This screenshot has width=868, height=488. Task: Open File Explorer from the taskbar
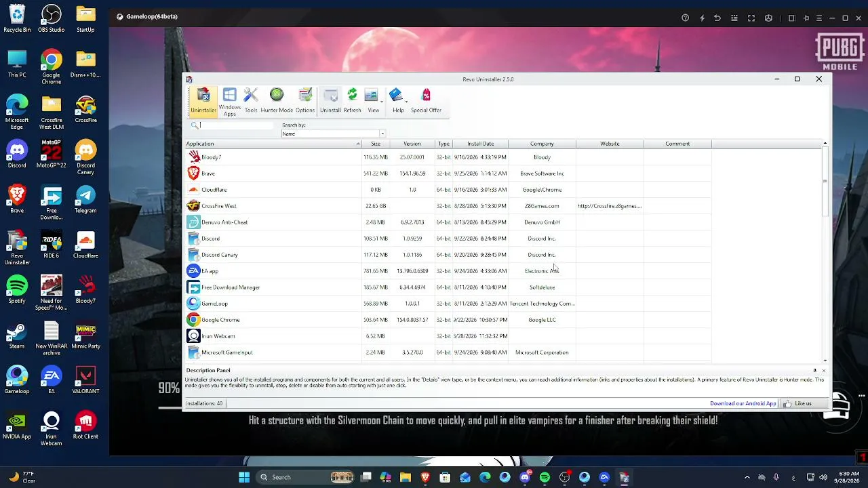point(406,477)
